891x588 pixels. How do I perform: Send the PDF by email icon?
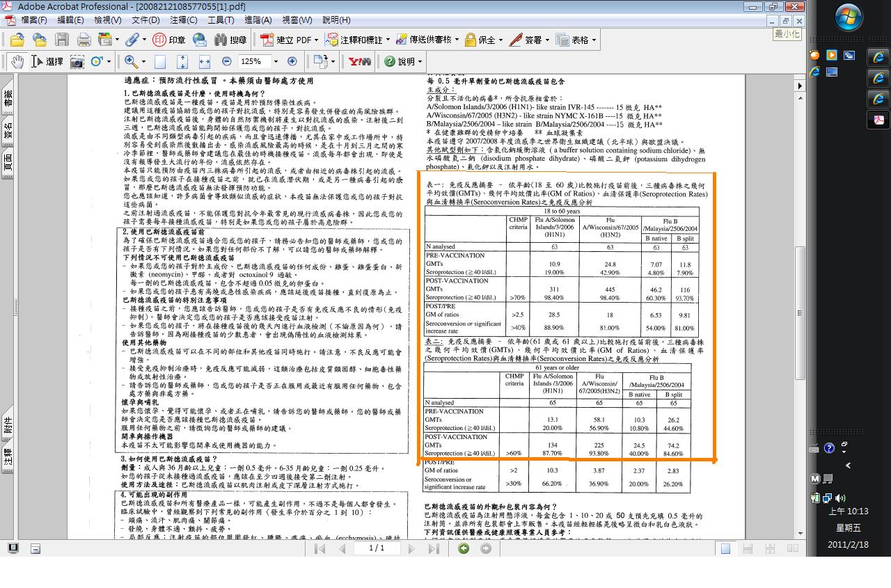(200, 40)
